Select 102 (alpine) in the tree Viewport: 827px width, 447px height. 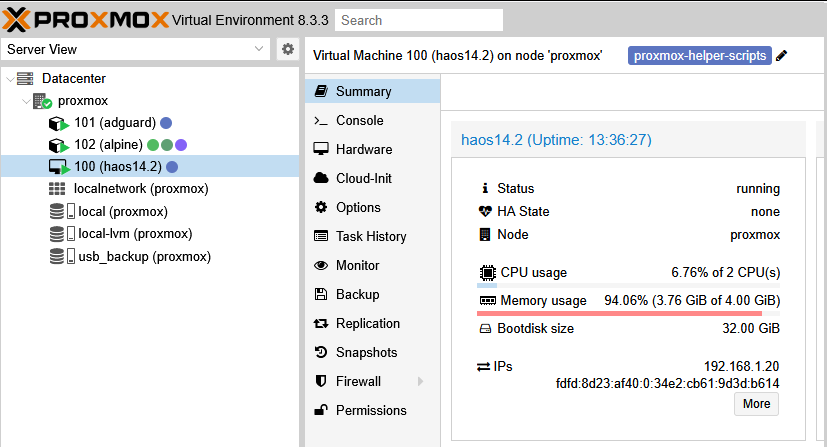pyautogui.click(x=109, y=145)
